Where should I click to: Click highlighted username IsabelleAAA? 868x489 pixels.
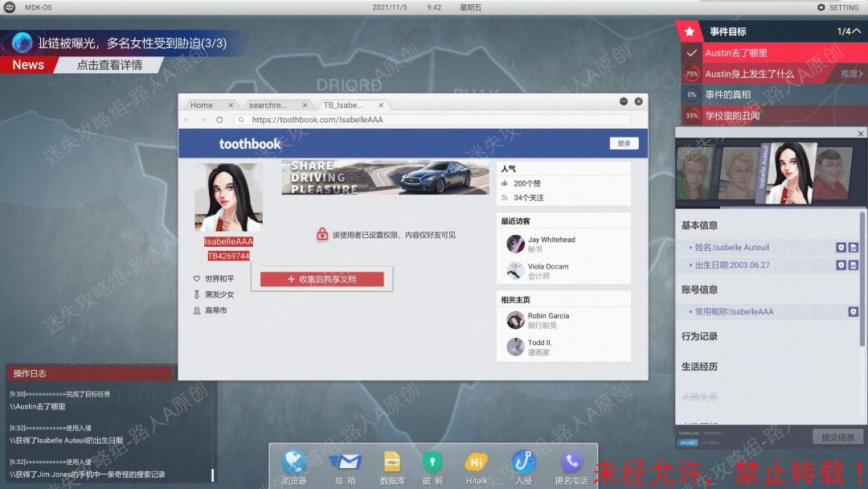[x=228, y=241]
